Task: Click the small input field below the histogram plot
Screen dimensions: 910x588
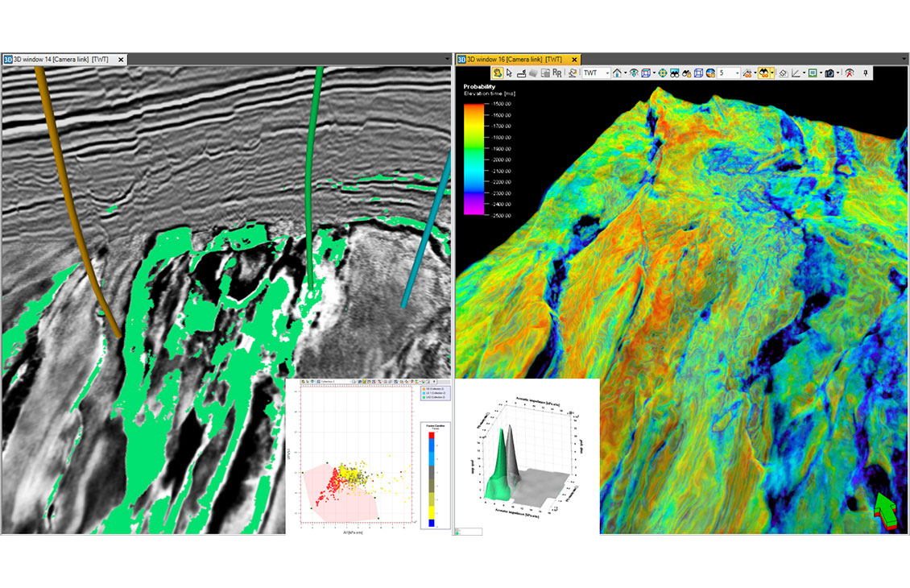Action: 468,531
